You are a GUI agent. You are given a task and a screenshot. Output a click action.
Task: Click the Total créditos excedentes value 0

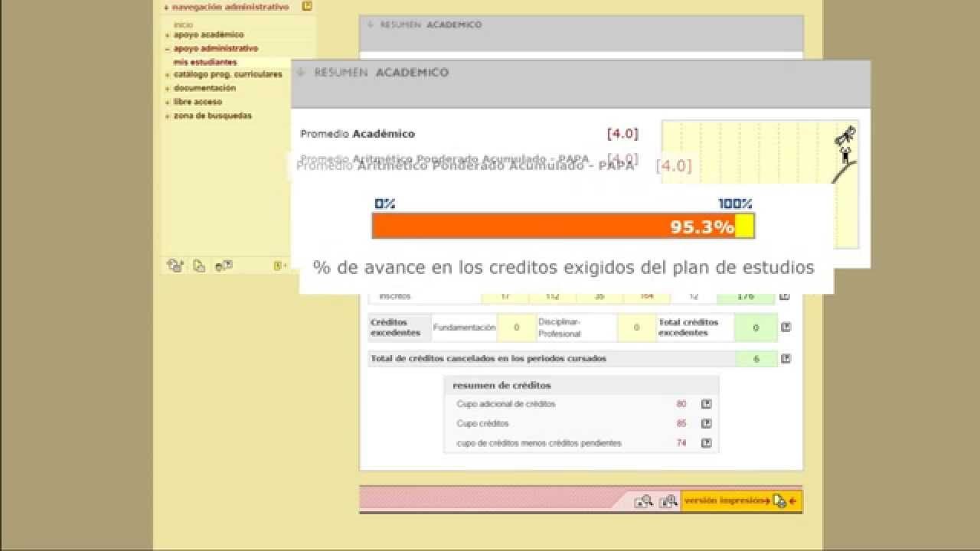point(756,328)
